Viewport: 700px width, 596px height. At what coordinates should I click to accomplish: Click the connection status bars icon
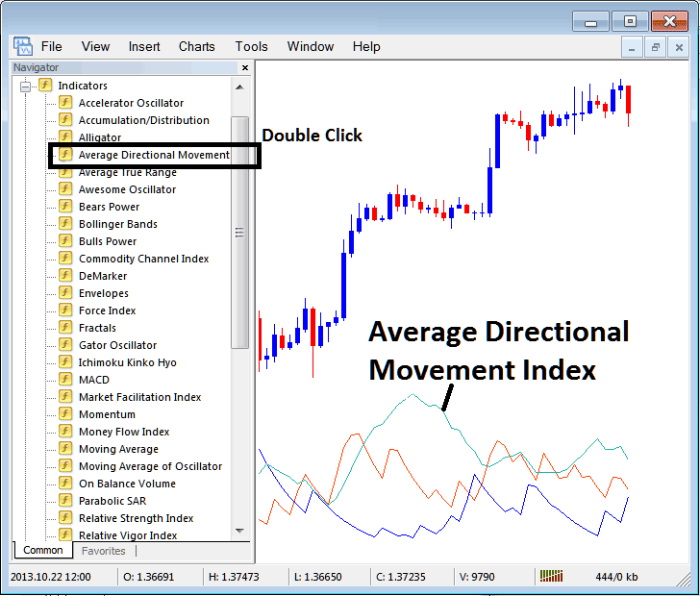click(552, 576)
